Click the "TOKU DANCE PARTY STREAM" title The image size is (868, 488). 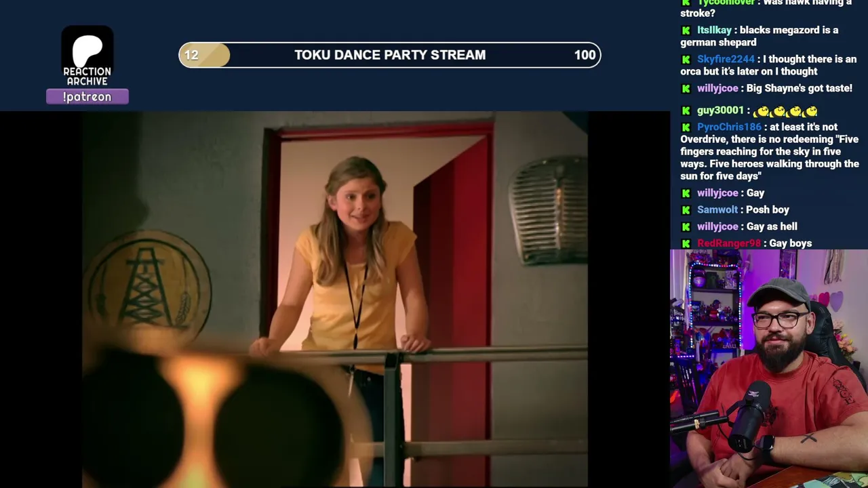(x=390, y=55)
